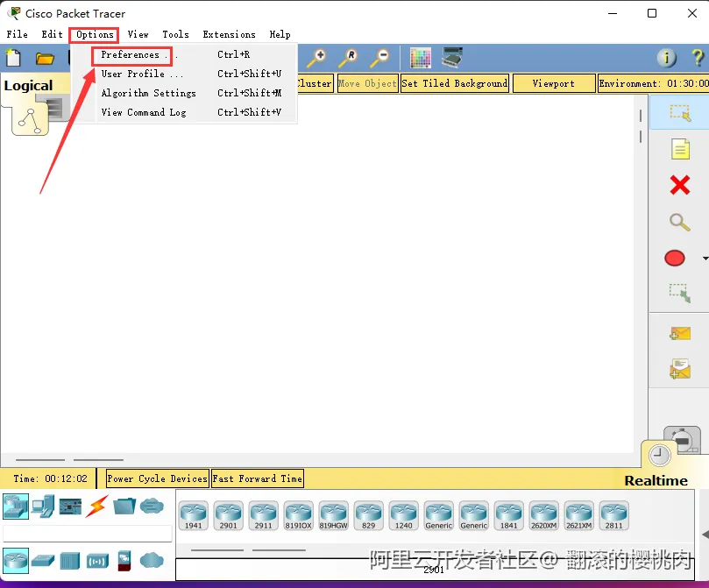Pick the 2901 router

[x=229, y=515]
